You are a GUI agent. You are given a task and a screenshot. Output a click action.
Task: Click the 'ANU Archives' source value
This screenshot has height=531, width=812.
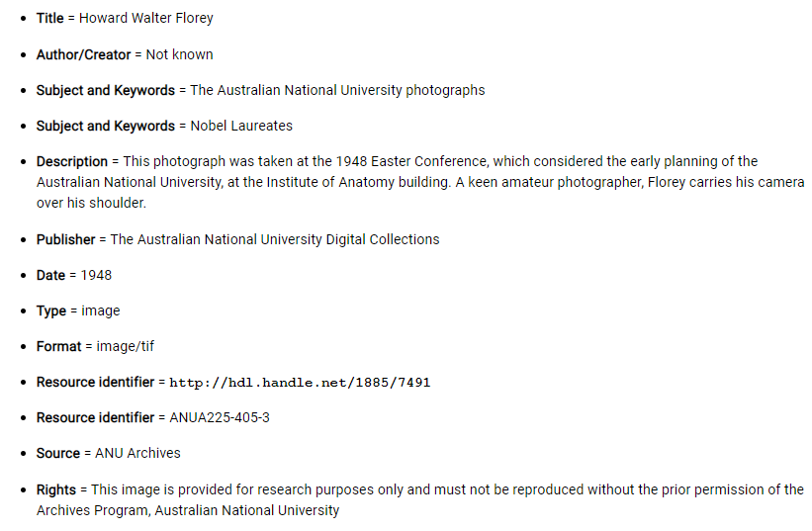pos(137,453)
